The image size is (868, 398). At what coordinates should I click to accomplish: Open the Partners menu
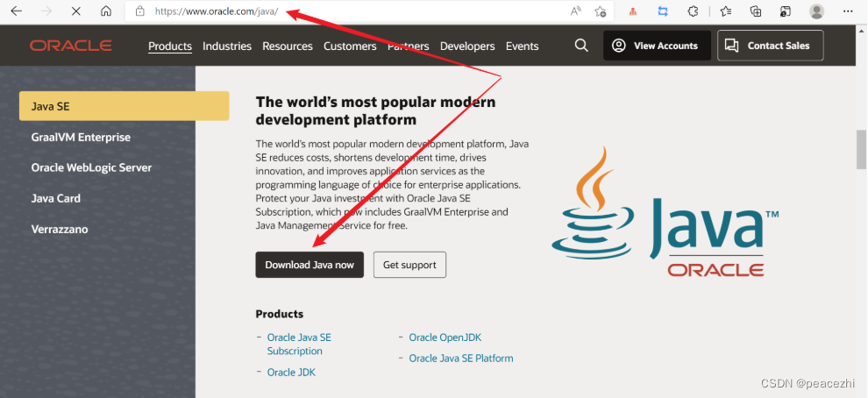[x=408, y=46]
